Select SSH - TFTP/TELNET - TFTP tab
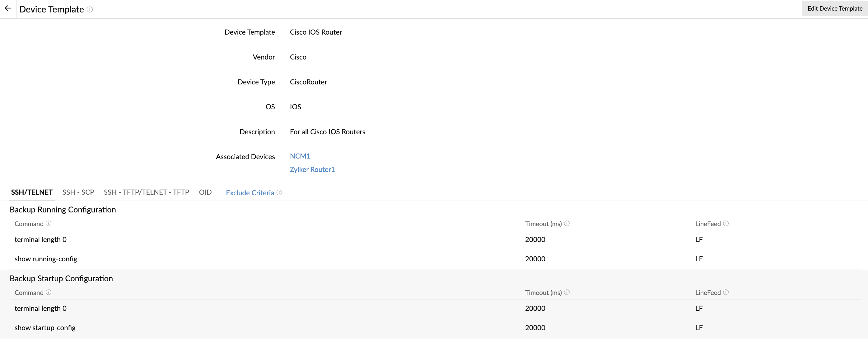Screen dimensions: 868x342 (x=146, y=192)
